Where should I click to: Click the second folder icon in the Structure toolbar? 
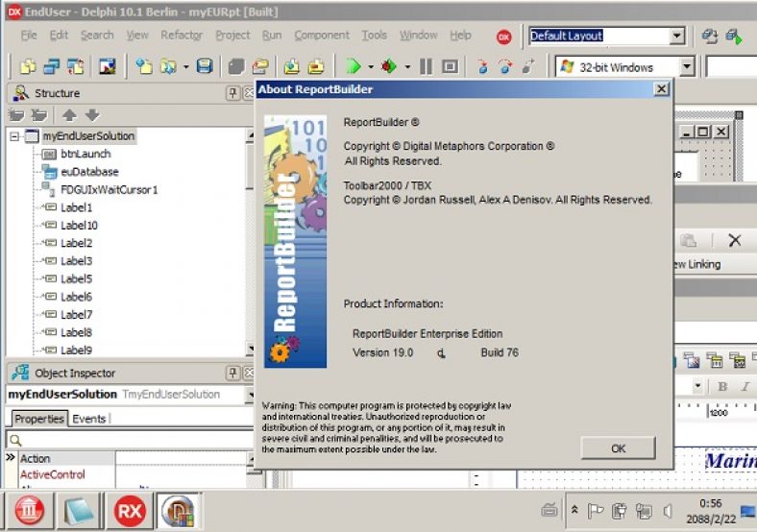point(39,115)
